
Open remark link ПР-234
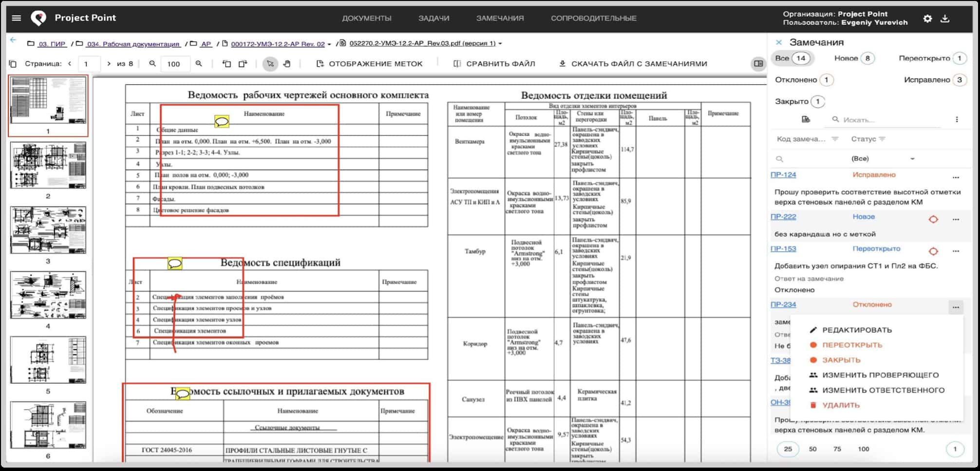pyautogui.click(x=783, y=304)
